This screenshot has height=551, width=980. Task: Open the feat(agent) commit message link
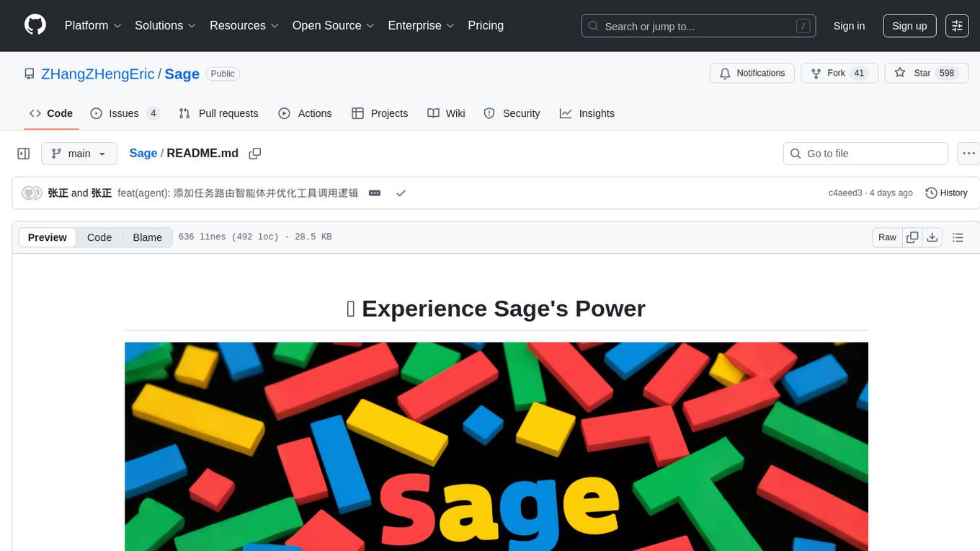click(x=238, y=193)
